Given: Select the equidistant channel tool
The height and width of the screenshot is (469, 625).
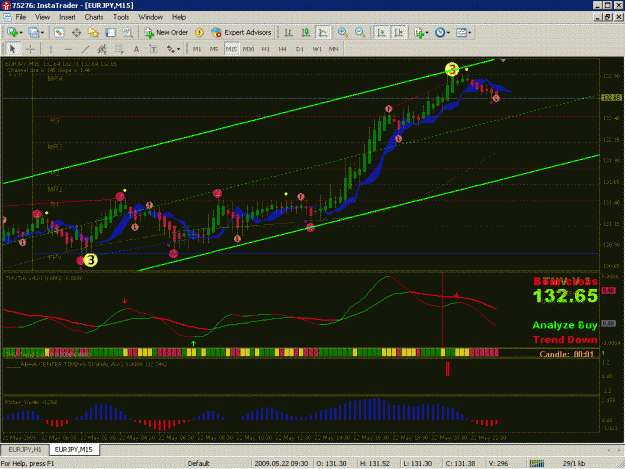Looking at the screenshot, I should pos(102,49).
